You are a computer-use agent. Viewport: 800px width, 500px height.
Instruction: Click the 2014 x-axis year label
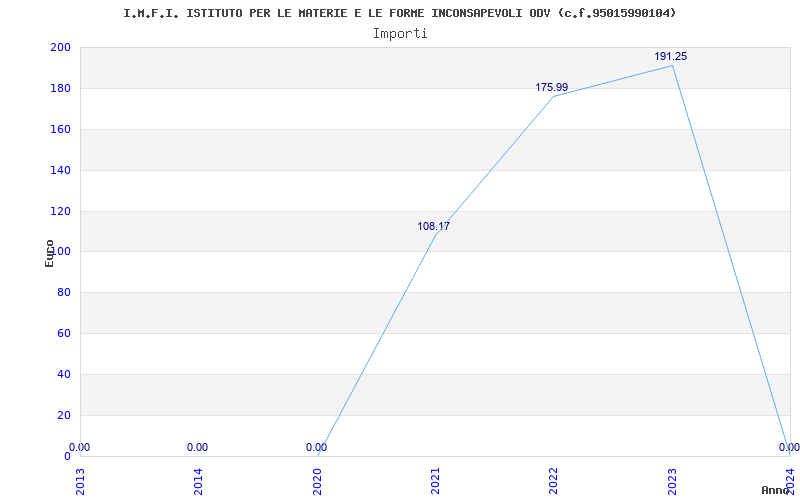198,482
